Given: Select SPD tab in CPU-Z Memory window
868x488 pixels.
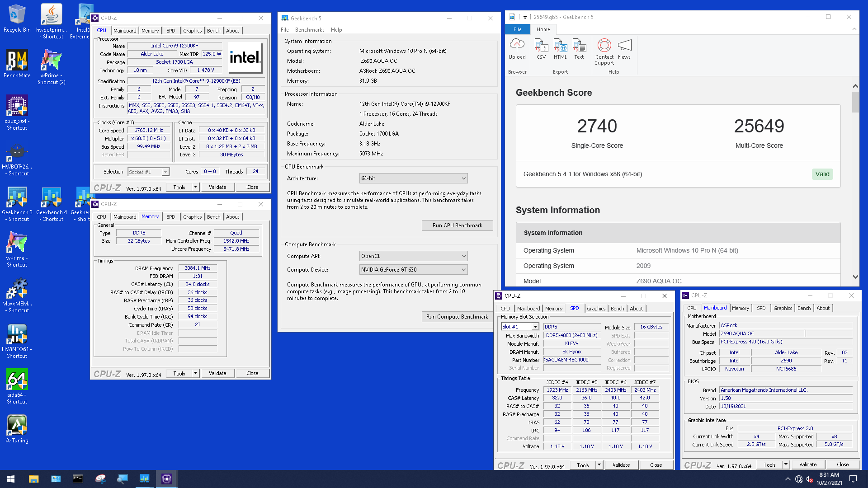Looking at the screenshot, I should pyautogui.click(x=170, y=217).
